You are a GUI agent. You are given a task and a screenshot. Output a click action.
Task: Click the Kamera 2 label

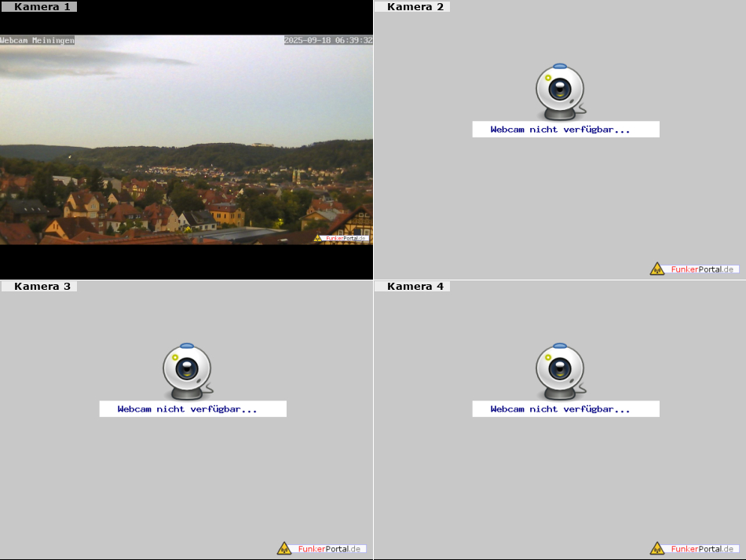coord(412,6)
